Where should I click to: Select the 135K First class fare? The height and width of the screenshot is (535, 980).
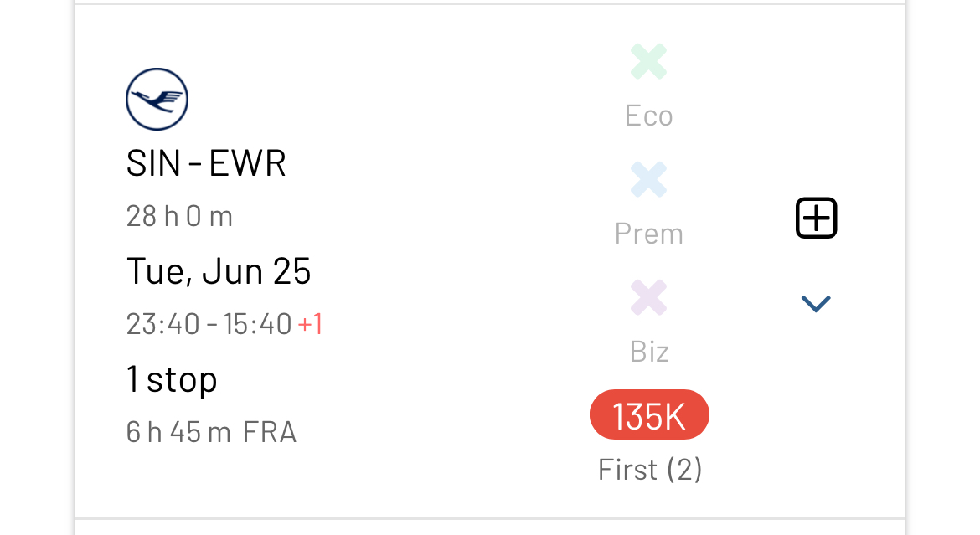pos(649,414)
